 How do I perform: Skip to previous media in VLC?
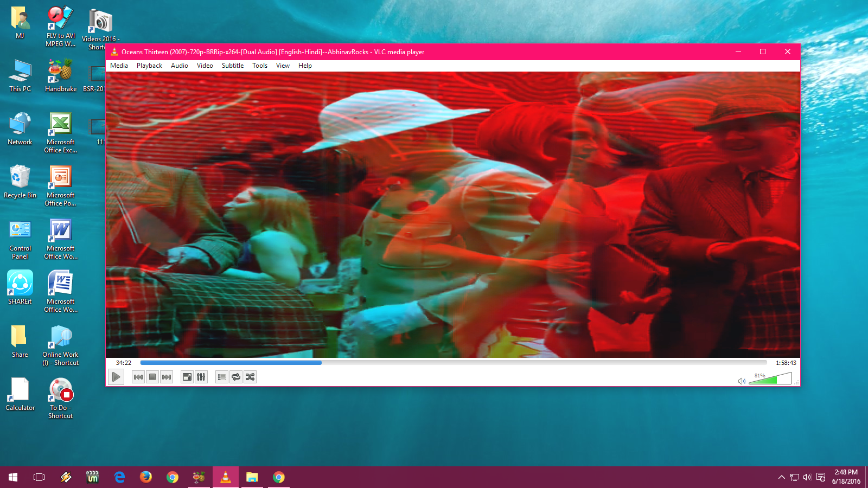[138, 377]
